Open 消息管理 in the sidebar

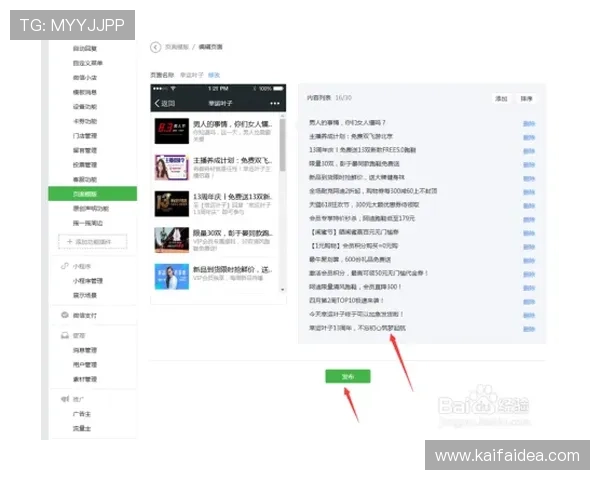click(x=85, y=350)
